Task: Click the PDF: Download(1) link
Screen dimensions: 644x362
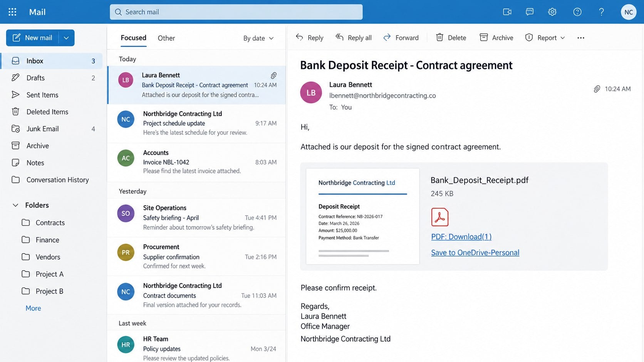Action: 461,237
